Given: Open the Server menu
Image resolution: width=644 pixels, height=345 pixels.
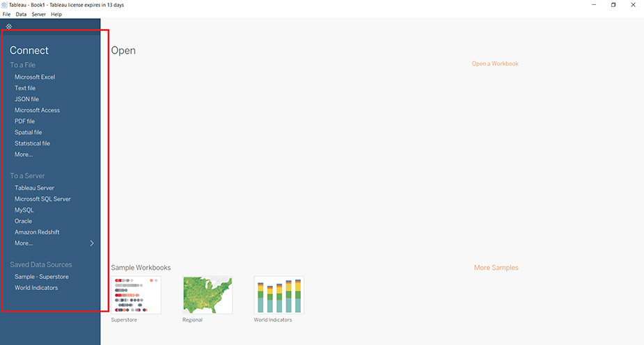Looking at the screenshot, I should (38, 15).
